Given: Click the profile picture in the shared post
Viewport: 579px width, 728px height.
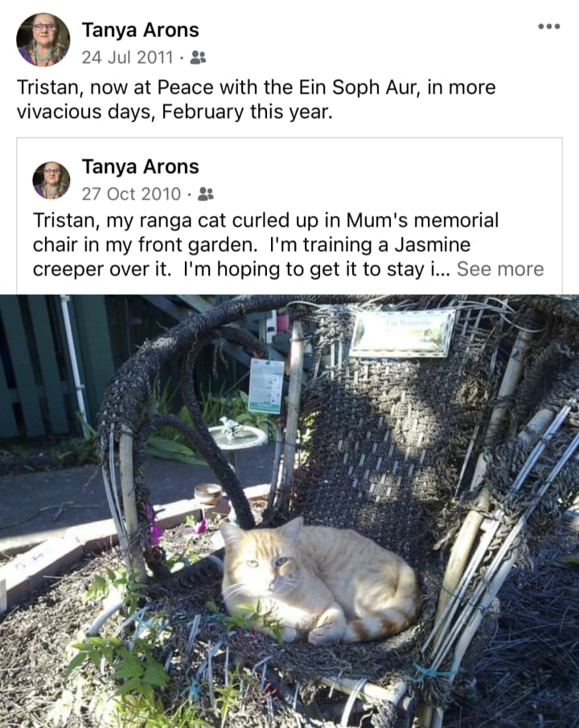Looking at the screenshot, I should pos(51,180).
